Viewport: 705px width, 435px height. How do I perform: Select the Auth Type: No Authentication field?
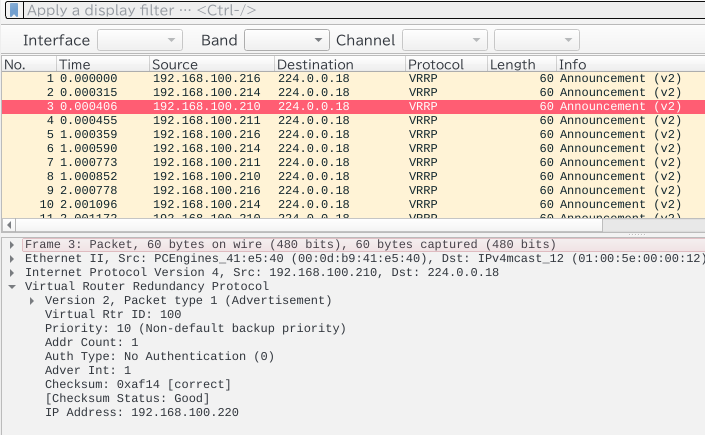click(x=160, y=356)
